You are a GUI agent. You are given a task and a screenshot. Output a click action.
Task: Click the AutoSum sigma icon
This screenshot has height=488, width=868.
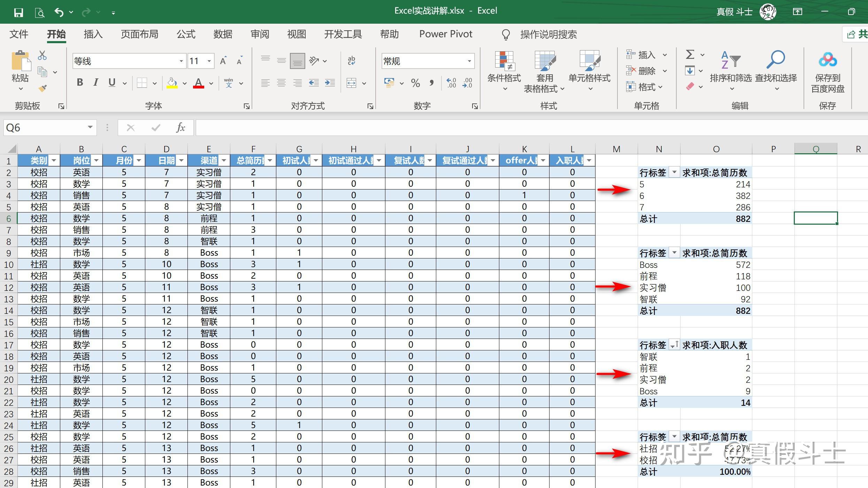pyautogui.click(x=690, y=55)
